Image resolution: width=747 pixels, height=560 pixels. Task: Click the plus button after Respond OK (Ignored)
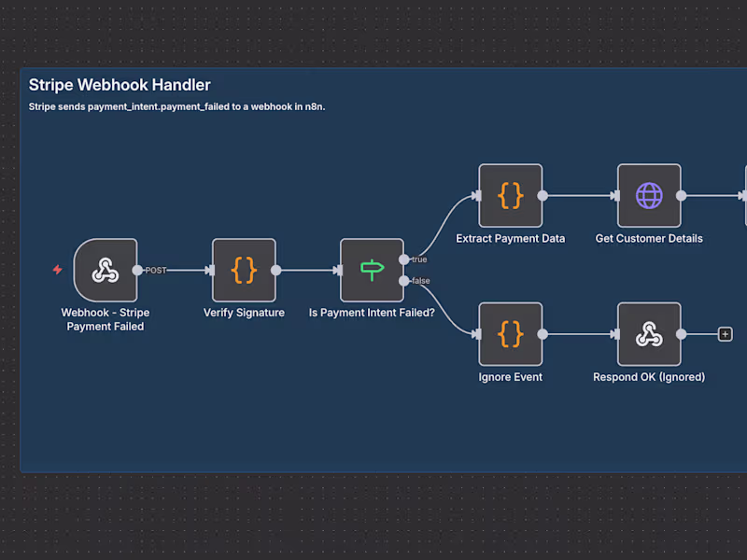[726, 334]
